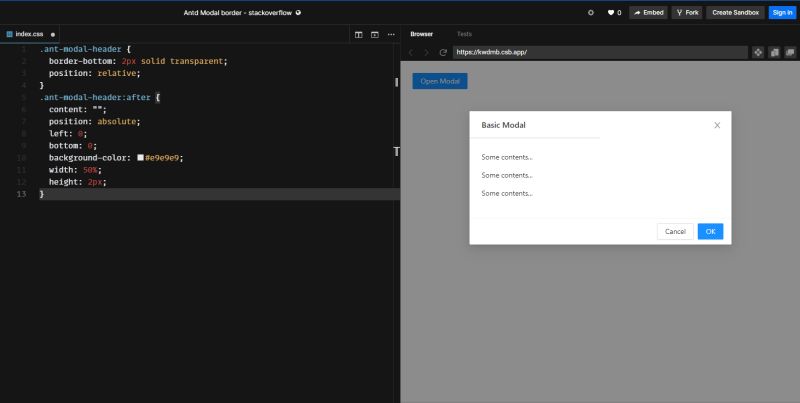The width and height of the screenshot is (800, 403).
Task: Click the Open Modal button in preview
Action: (x=440, y=81)
